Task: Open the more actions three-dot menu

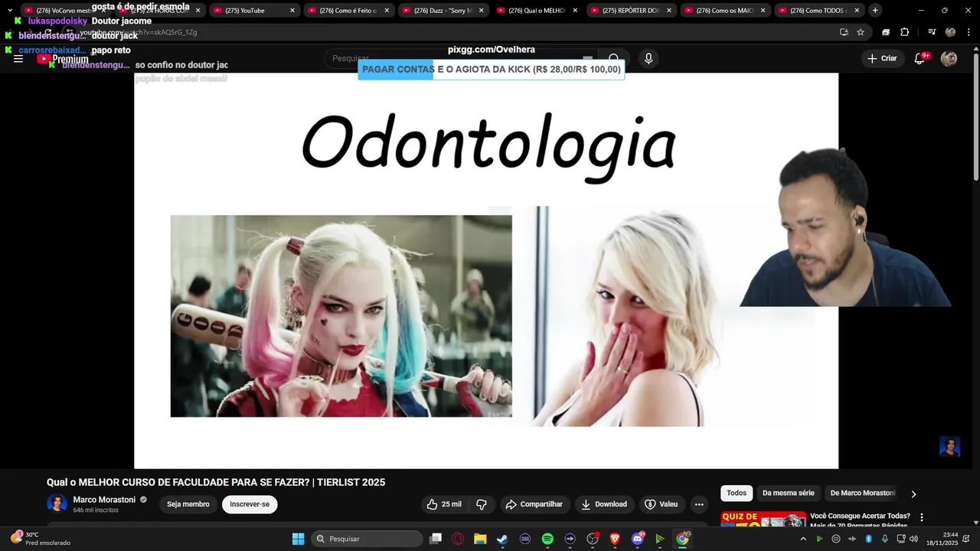Action: [x=699, y=504]
